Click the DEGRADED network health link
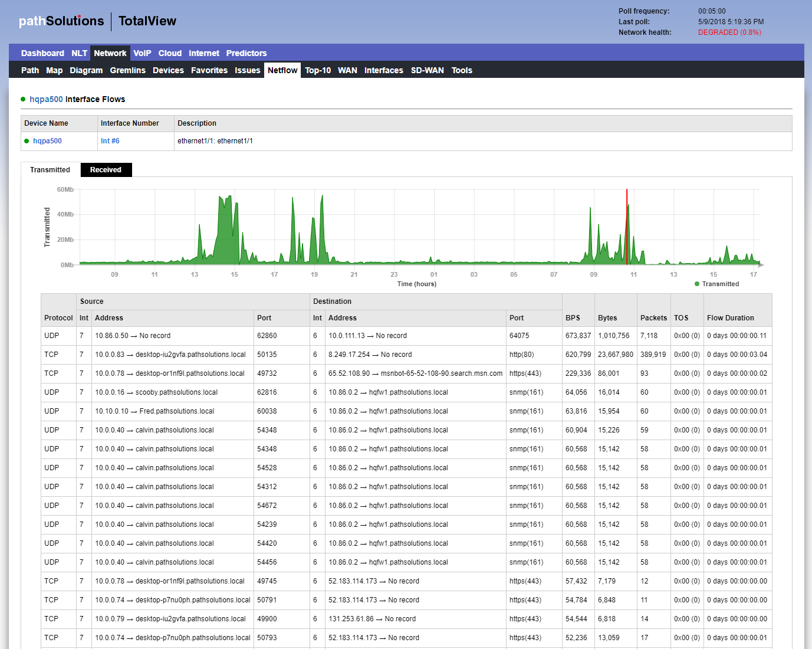 pos(729,32)
